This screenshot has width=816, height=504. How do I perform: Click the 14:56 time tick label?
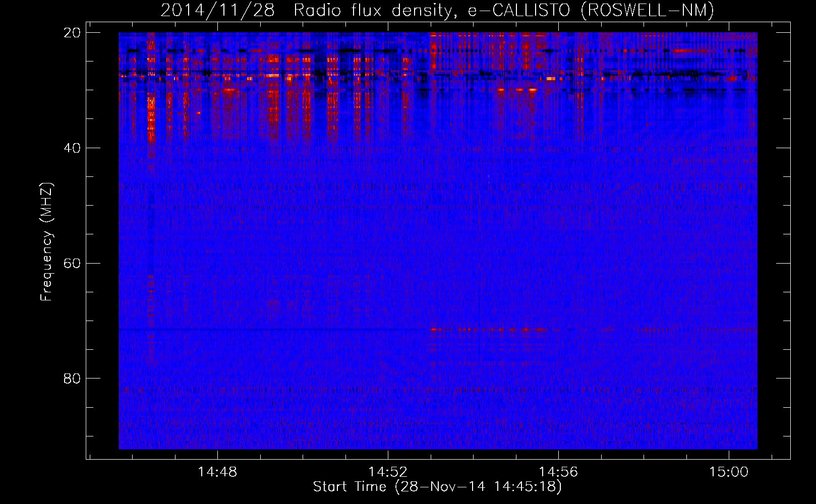click(x=558, y=472)
